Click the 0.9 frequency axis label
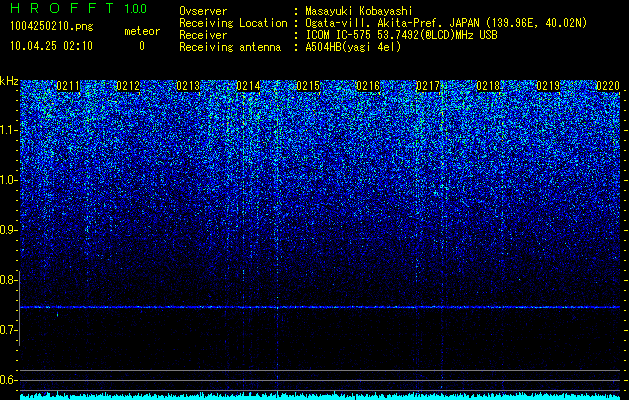This screenshot has height=400, width=629. 9,230
